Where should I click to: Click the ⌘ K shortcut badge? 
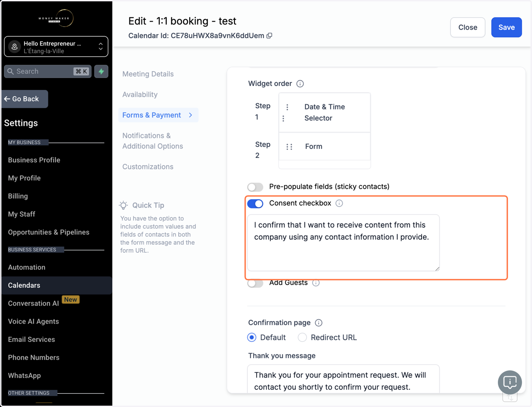point(82,71)
